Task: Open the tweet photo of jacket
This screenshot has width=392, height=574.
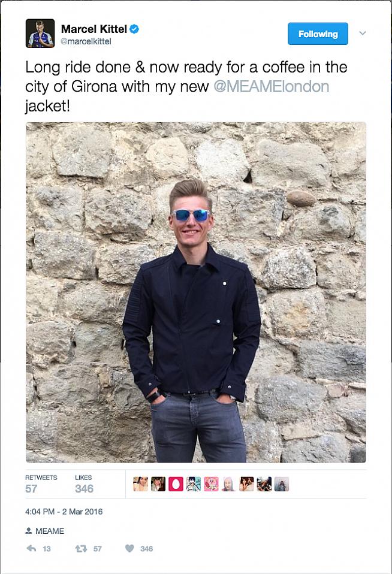Action: tap(195, 292)
